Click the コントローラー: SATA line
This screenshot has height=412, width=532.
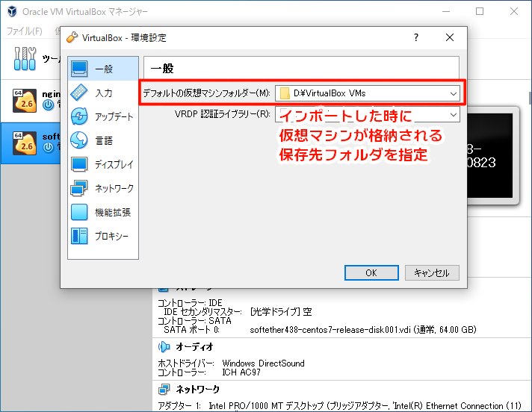(194, 321)
